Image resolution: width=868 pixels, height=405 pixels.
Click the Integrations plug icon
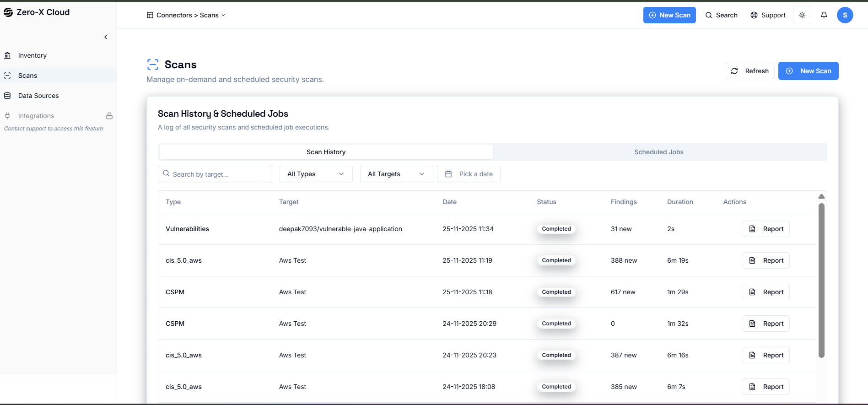pyautogui.click(x=7, y=116)
